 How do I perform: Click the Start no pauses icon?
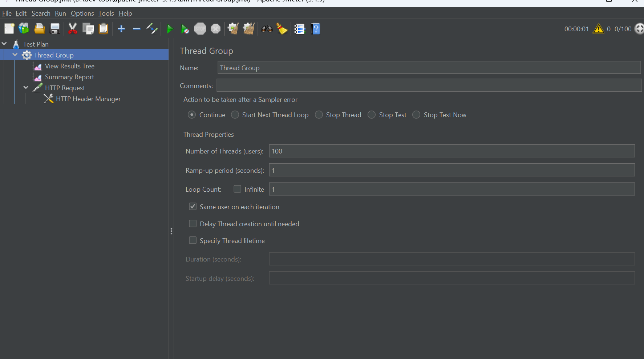185,29
